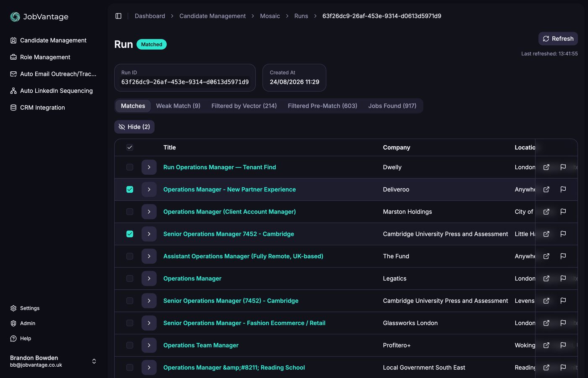Expand the Profitero+ row details

pyautogui.click(x=149, y=345)
